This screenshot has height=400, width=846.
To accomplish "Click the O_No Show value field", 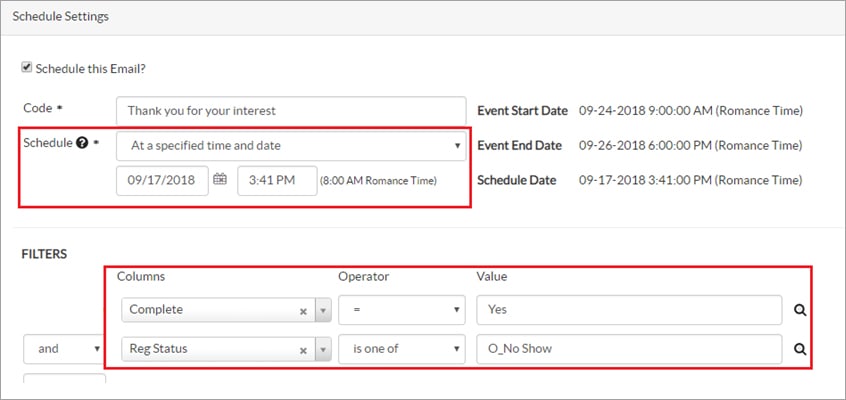I will [x=629, y=349].
